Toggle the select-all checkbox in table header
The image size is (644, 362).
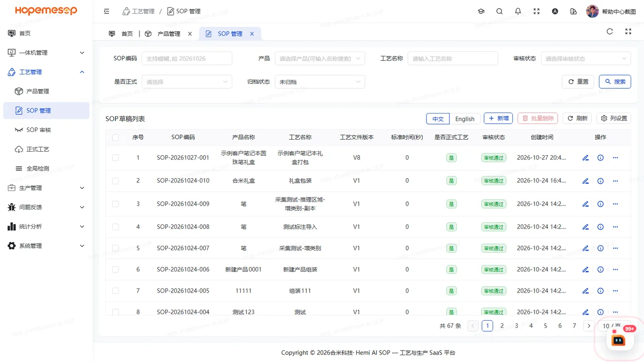pyautogui.click(x=115, y=137)
